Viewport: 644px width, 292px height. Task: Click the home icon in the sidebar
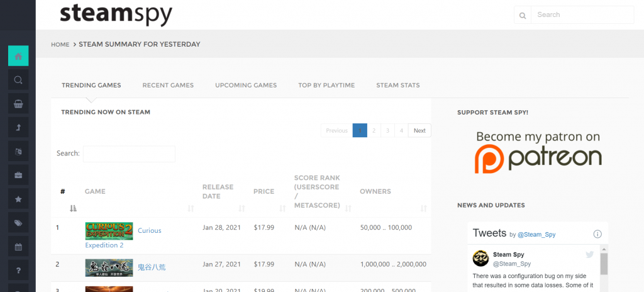18,56
